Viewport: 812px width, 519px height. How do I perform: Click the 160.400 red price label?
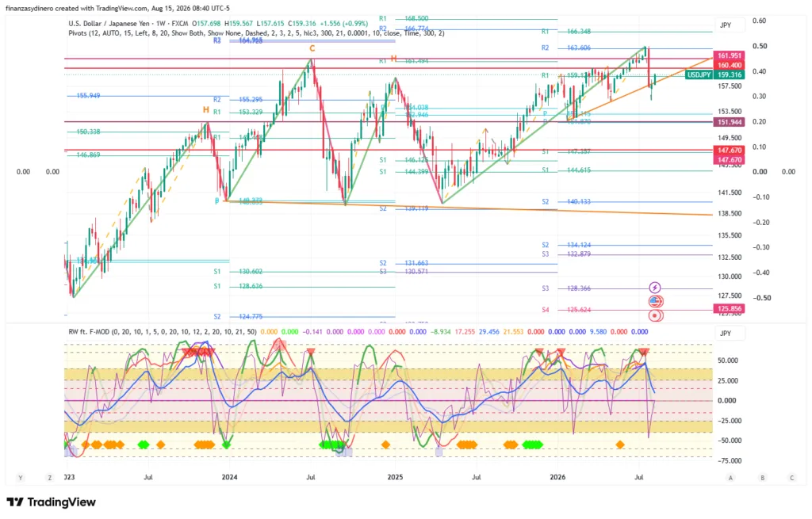(x=730, y=65)
